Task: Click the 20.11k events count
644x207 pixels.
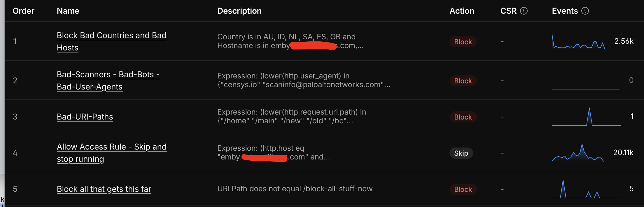Action: (x=623, y=152)
